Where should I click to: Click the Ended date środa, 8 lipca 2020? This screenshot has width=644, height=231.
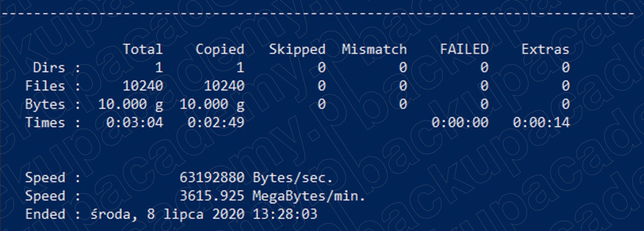[x=167, y=215]
